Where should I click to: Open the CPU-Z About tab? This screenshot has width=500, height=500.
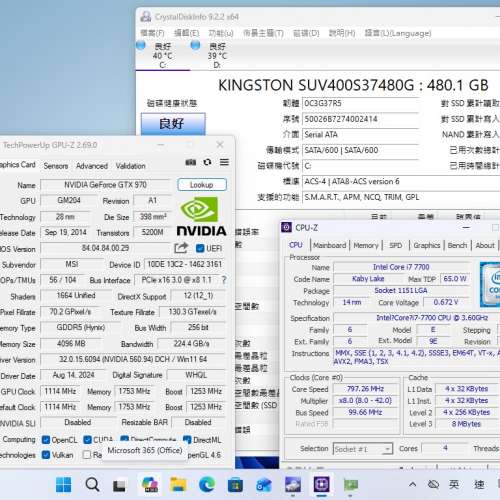pyautogui.click(x=485, y=245)
